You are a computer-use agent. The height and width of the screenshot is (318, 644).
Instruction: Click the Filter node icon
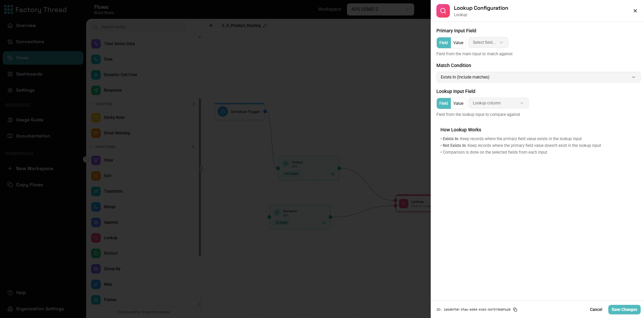(96, 160)
